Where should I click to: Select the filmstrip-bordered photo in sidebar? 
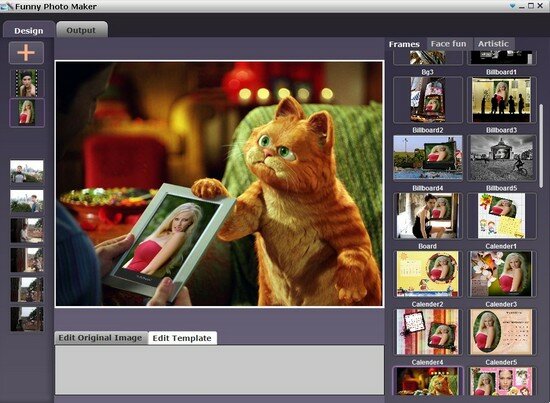coord(27,83)
